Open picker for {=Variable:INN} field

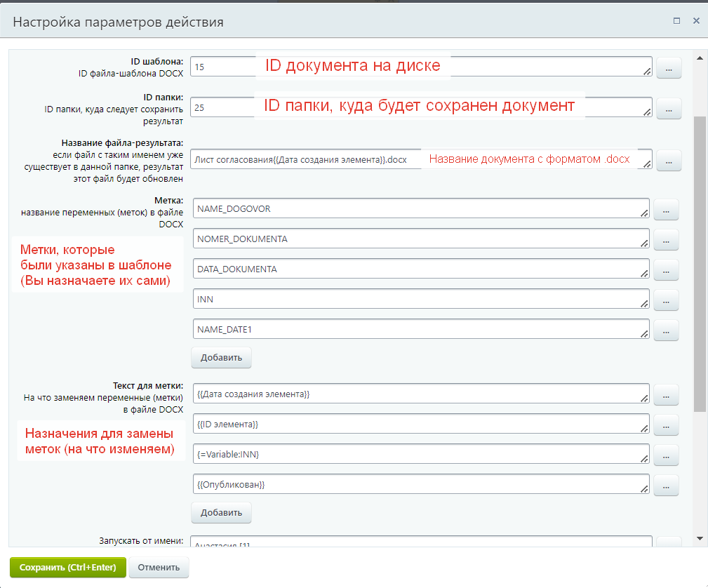[666, 455]
